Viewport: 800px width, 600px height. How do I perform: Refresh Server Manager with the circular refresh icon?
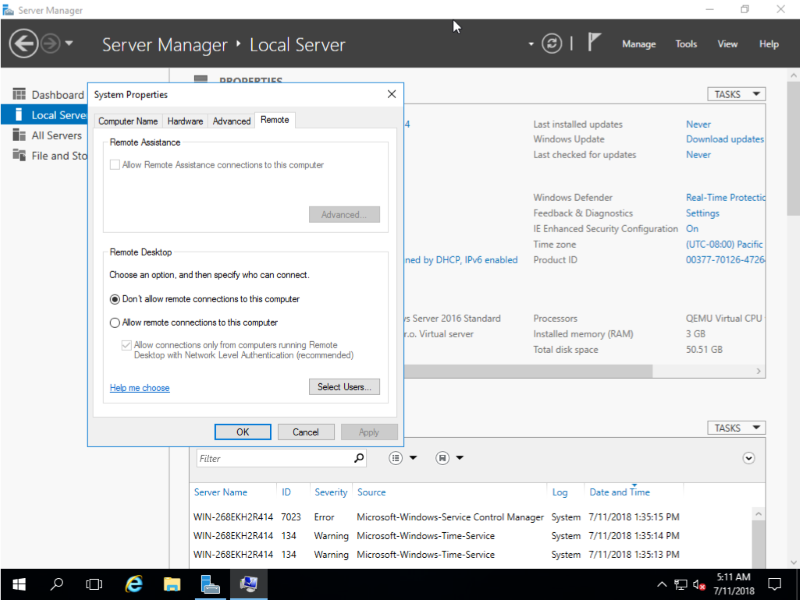[x=552, y=44]
